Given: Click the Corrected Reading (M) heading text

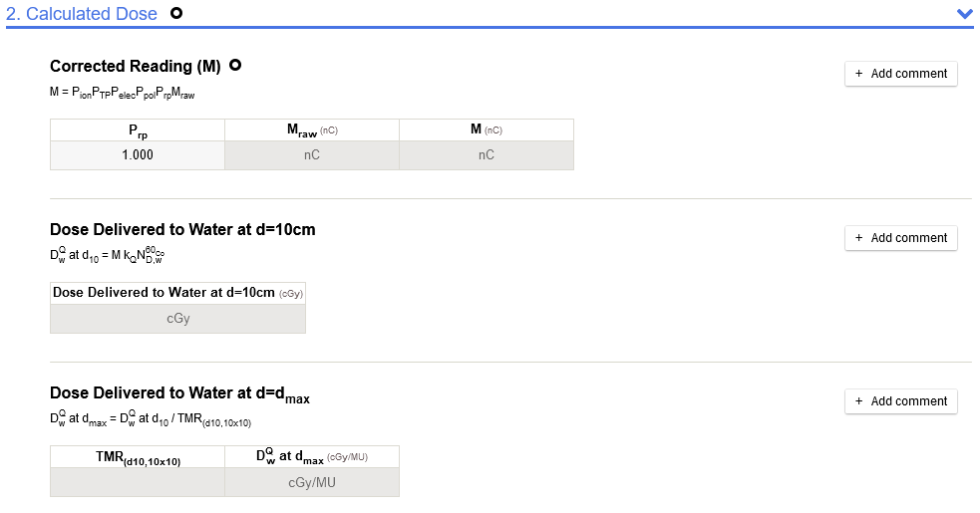Looking at the screenshot, I should (135, 67).
